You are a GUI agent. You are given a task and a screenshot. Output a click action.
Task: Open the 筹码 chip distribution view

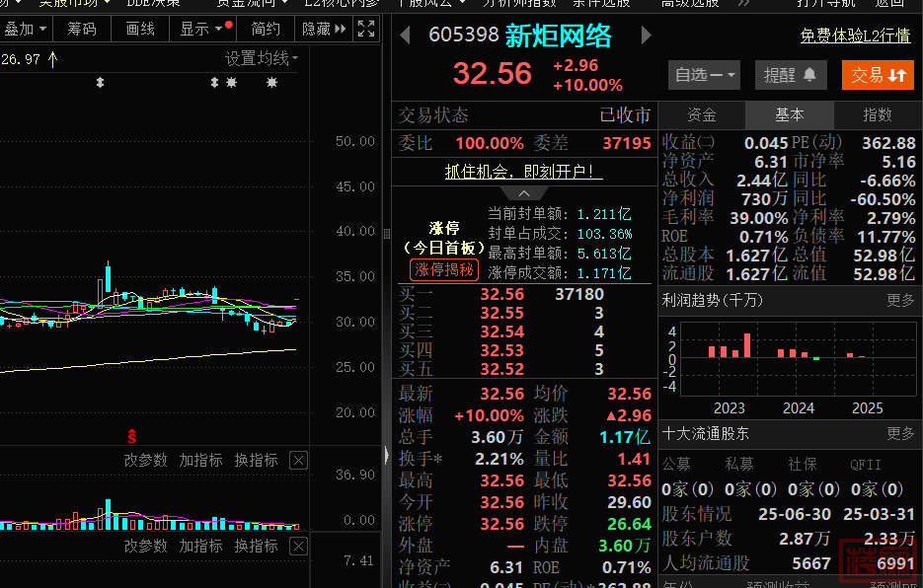pos(82,29)
